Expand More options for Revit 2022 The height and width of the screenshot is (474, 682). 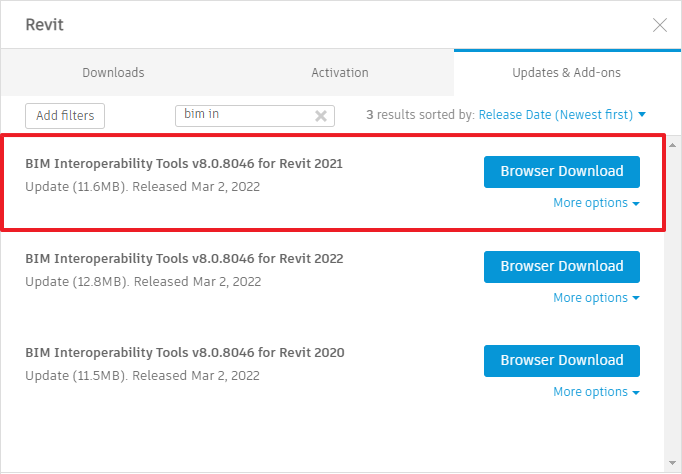(596, 298)
